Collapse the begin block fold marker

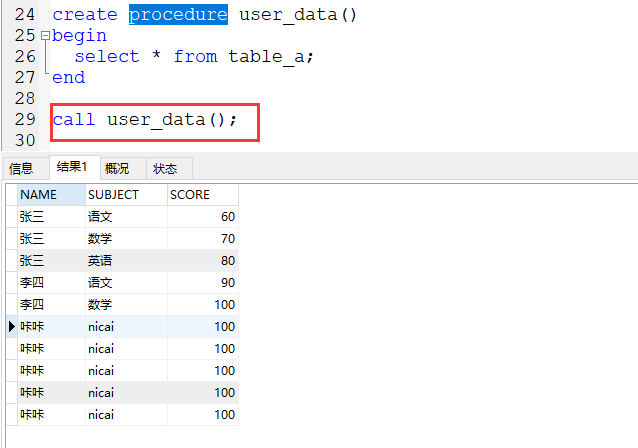click(x=45, y=36)
